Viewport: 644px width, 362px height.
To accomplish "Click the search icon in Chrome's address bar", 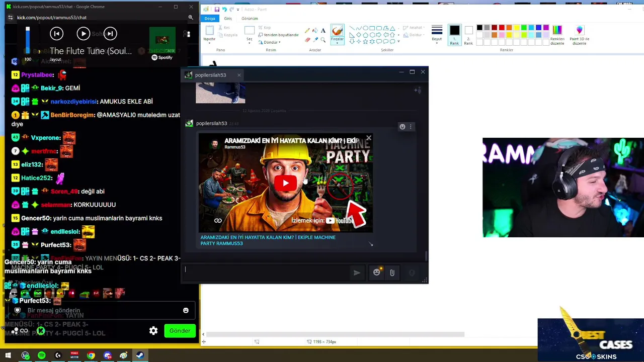I will pyautogui.click(x=191, y=17).
